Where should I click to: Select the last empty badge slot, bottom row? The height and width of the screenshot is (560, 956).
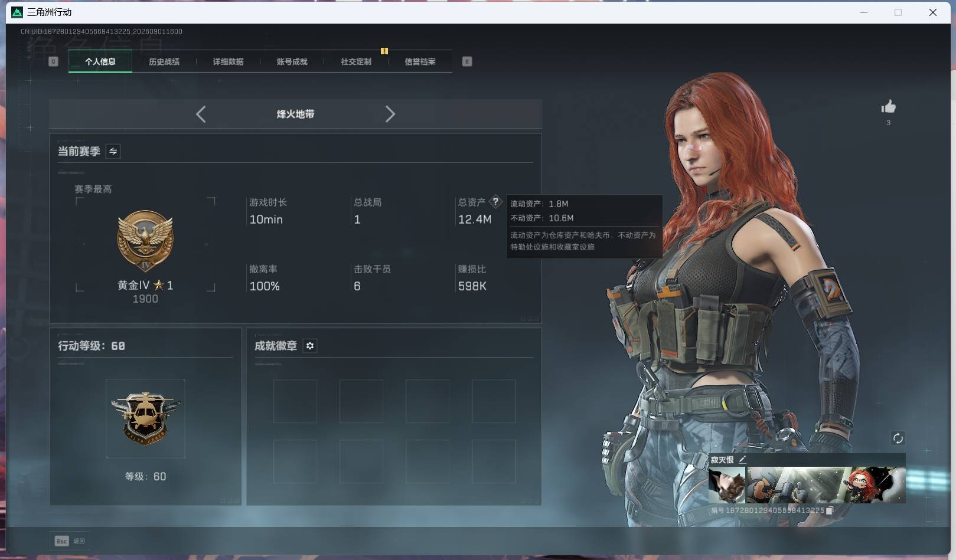(494, 461)
